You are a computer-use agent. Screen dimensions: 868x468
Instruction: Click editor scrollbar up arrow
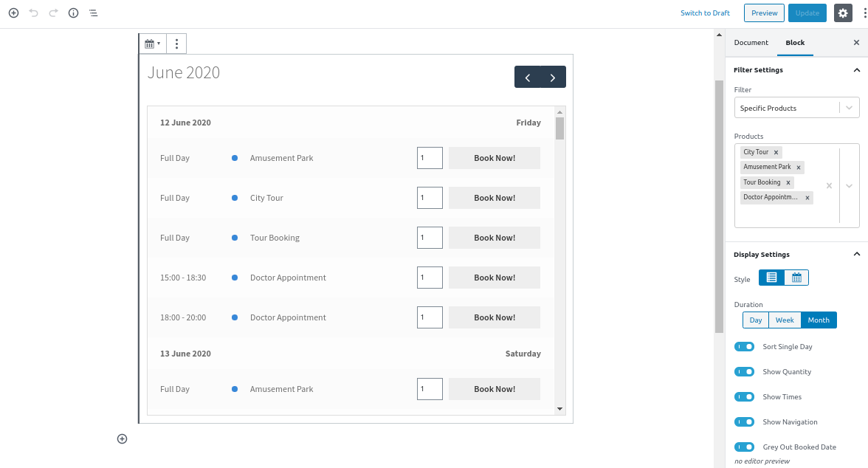719,35
